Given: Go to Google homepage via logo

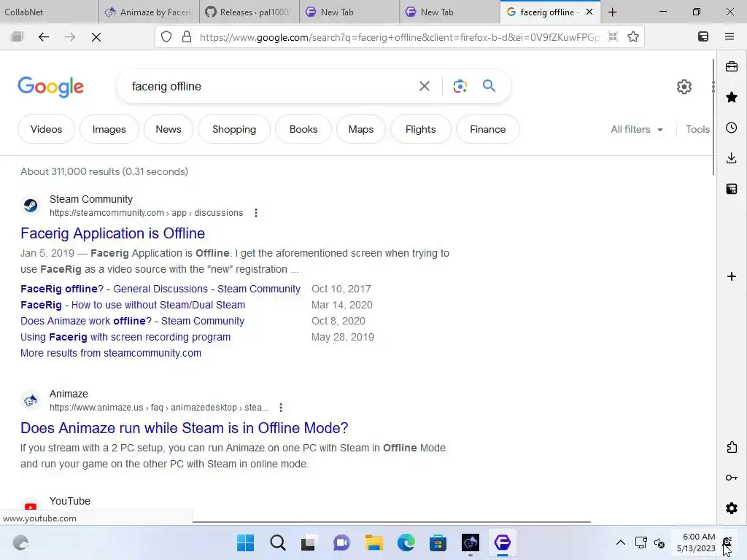Looking at the screenshot, I should (50, 87).
